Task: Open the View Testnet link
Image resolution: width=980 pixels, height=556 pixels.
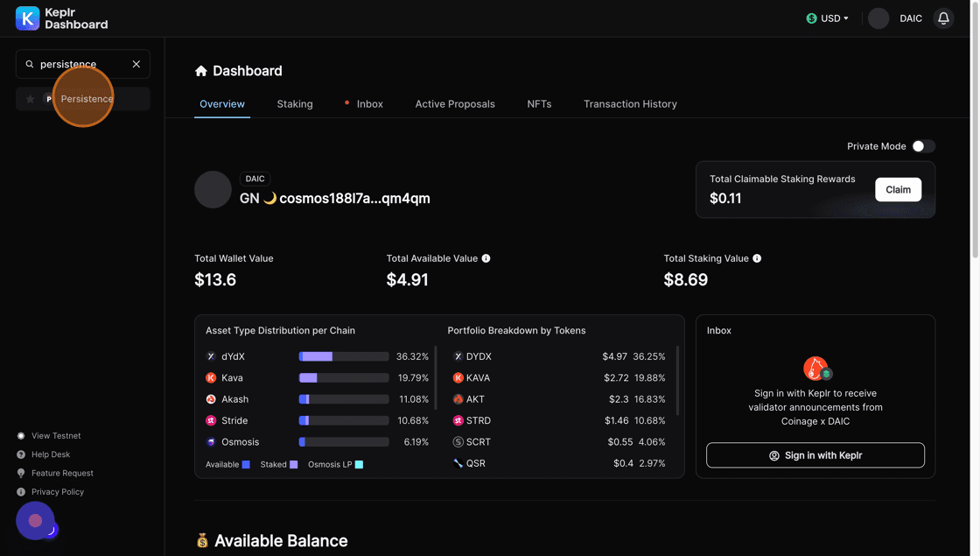Action: pos(56,435)
